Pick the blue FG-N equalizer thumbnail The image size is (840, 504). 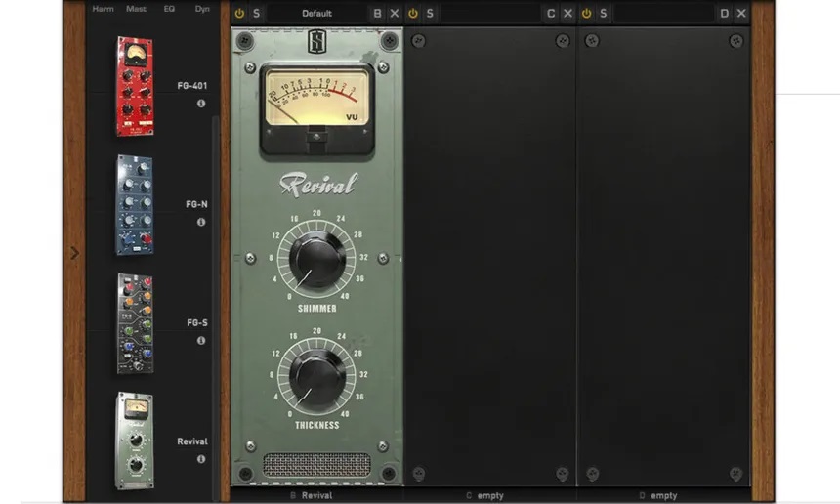(135, 204)
